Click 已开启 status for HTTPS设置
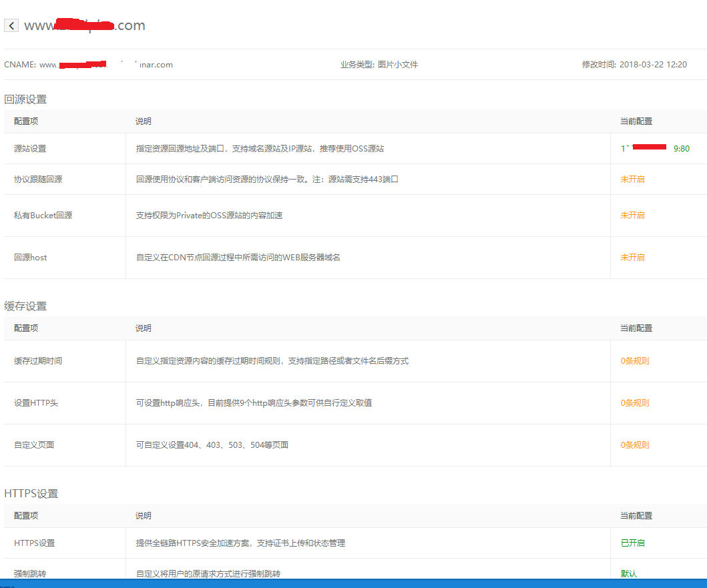The width and height of the screenshot is (707, 588). tap(632, 543)
